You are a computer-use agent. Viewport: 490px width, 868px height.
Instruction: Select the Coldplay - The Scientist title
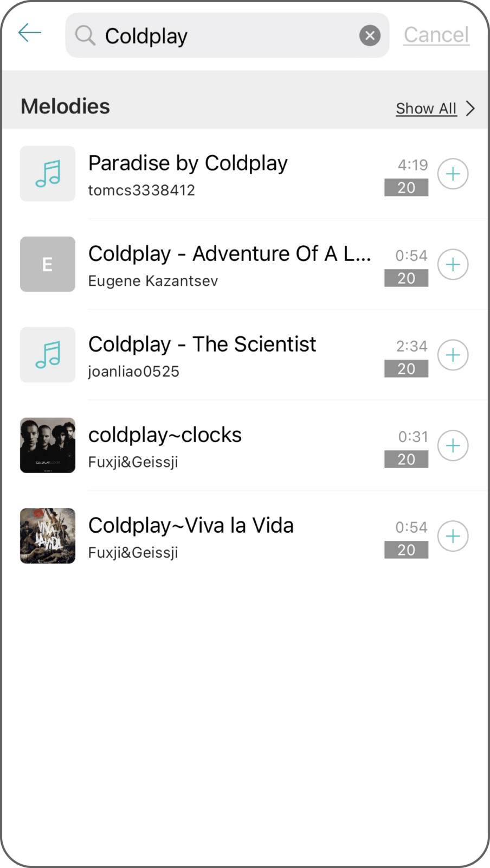[202, 344]
